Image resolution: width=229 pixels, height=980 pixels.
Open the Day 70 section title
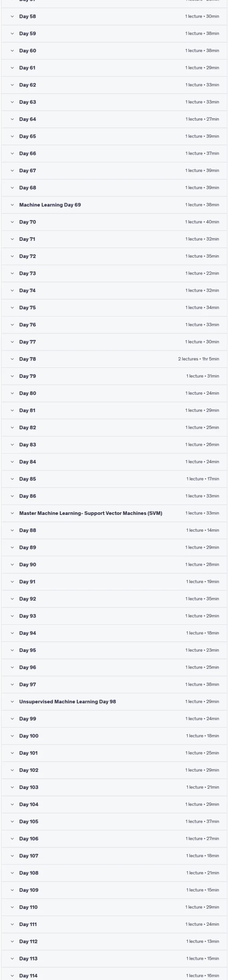click(x=28, y=222)
